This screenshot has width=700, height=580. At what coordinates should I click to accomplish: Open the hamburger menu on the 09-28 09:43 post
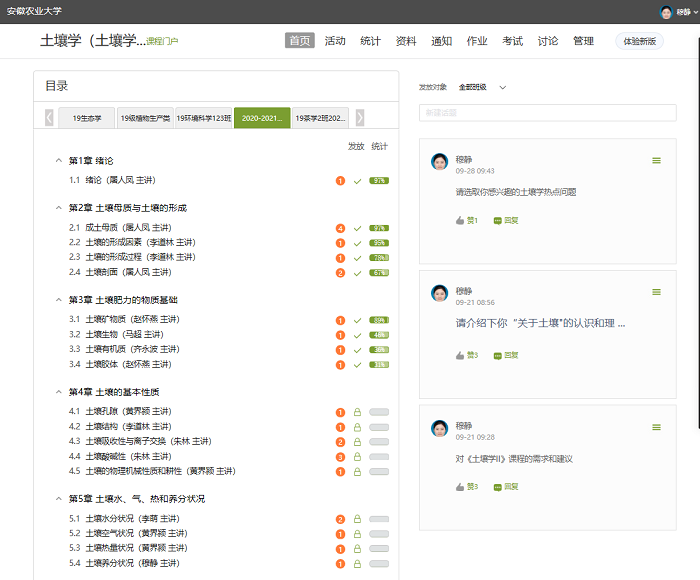(x=656, y=160)
